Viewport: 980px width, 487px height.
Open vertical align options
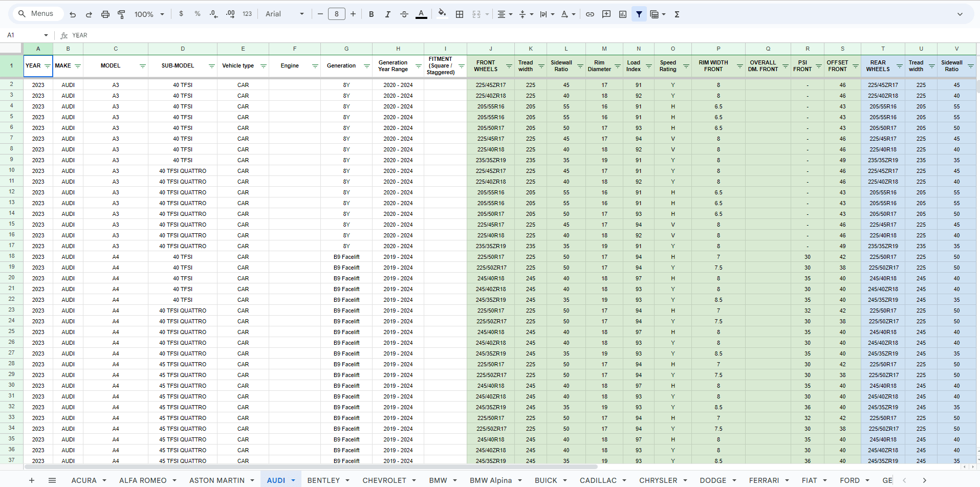pyautogui.click(x=526, y=14)
